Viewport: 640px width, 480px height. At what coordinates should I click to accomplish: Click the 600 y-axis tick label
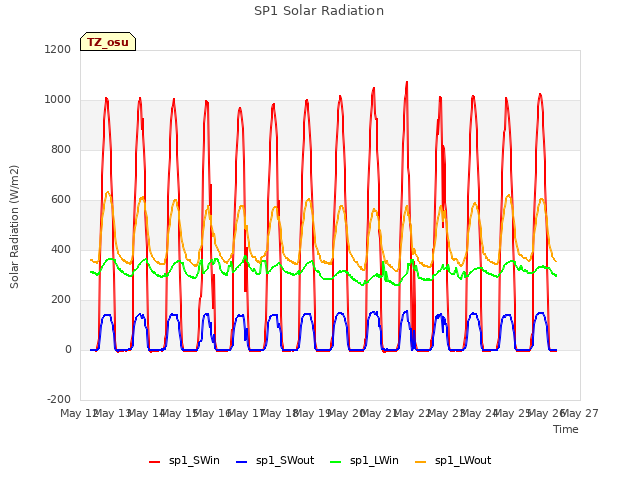(x=61, y=200)
